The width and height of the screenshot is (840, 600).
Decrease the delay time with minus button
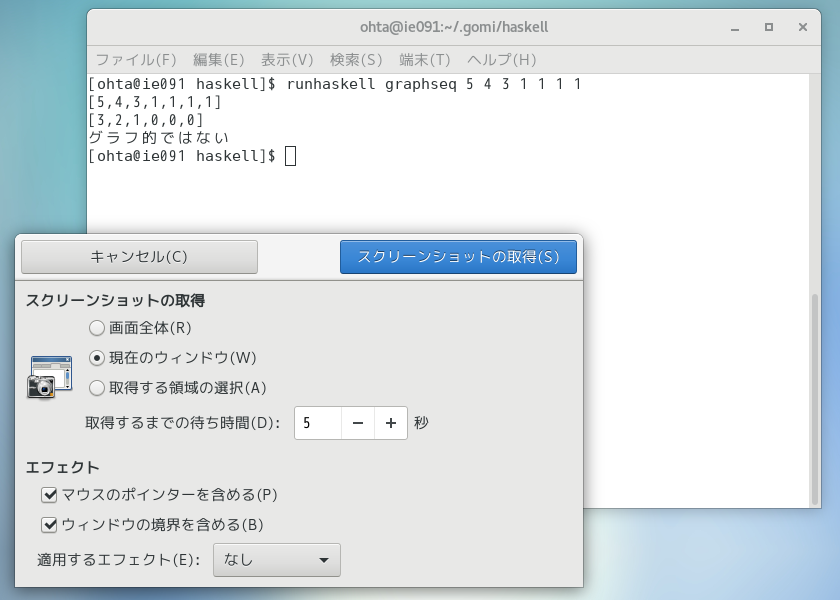pos(357,423)
